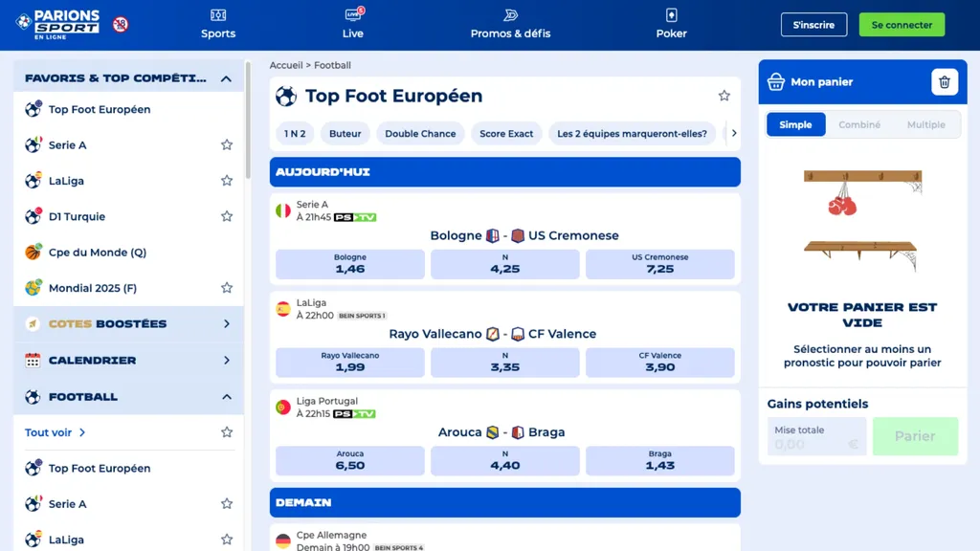Expand the Cotes Boostées section chevron
Screen dimensions: 980x551
[x=228, y=324]
